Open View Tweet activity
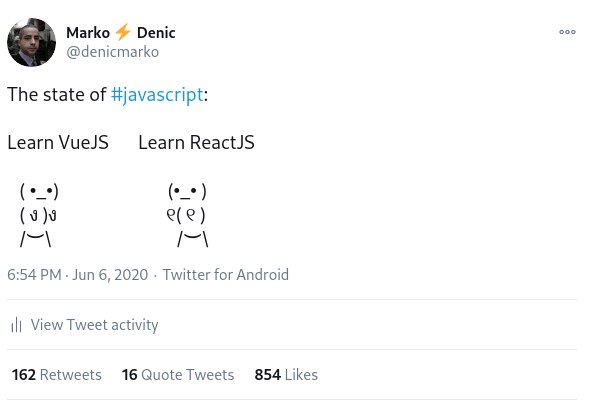Image resolution: width=592 pixels, height=402 pixels. pos(94,325)
